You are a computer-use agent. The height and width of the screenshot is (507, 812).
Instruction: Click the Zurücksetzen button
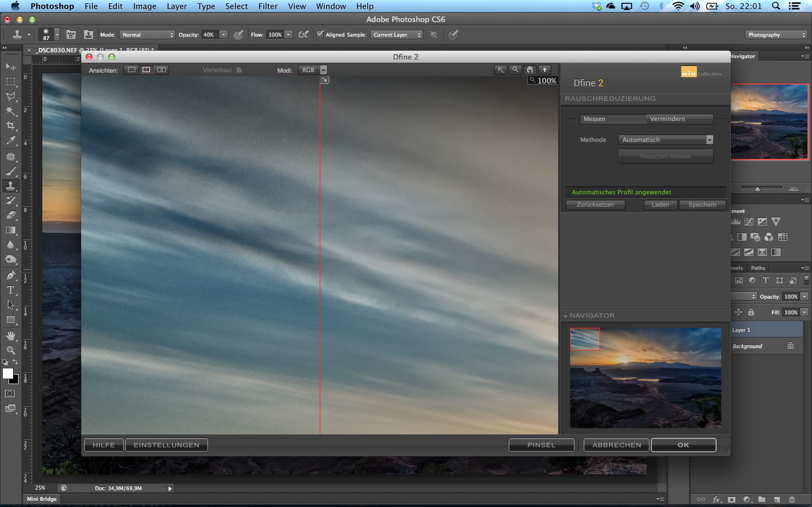click(595, 204)
